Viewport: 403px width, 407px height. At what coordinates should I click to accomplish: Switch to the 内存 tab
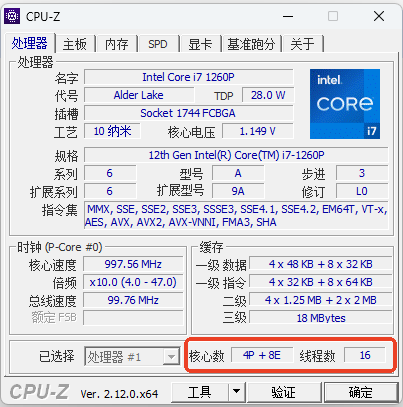tap(116, 44)
